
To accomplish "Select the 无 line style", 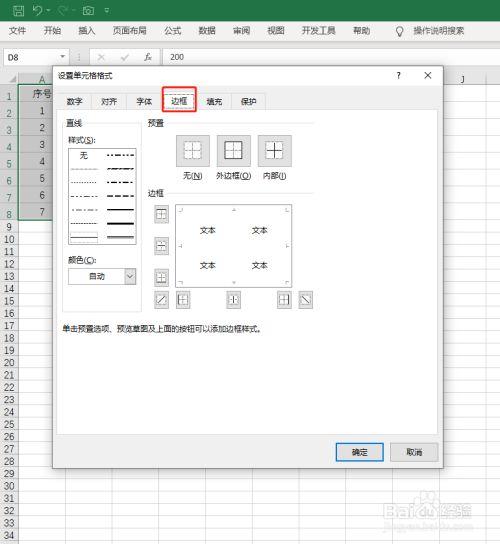I will 84,155.
